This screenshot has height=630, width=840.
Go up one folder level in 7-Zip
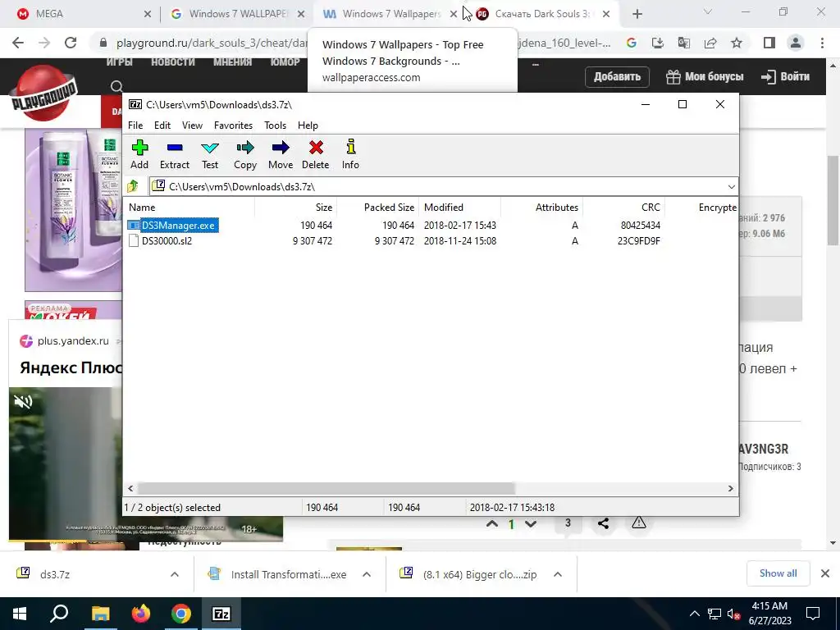click(132, 186)
